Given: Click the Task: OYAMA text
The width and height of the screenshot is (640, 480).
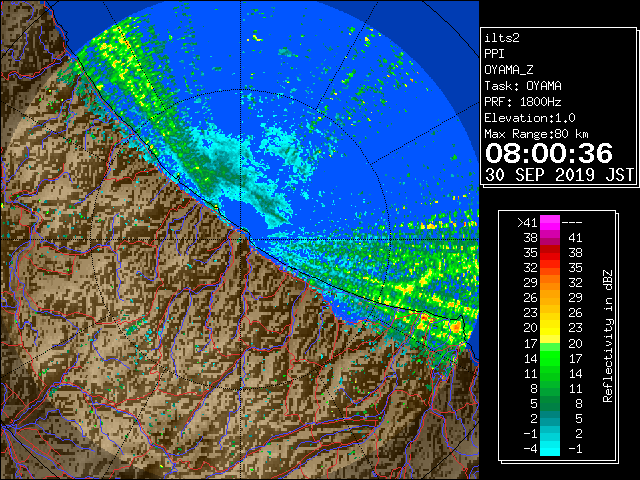Looking at the screenshot, I should [x=523, y=86].
